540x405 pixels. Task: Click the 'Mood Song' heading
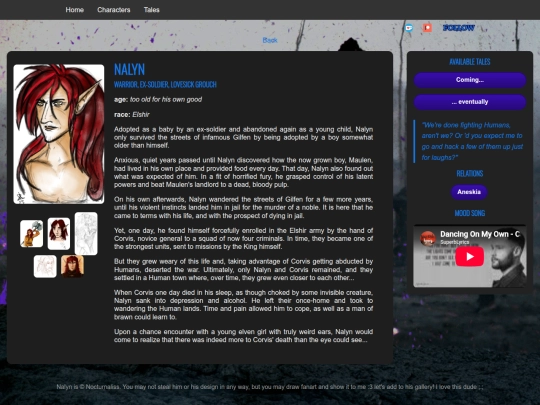pyautogui.click(x=470, y=213)
